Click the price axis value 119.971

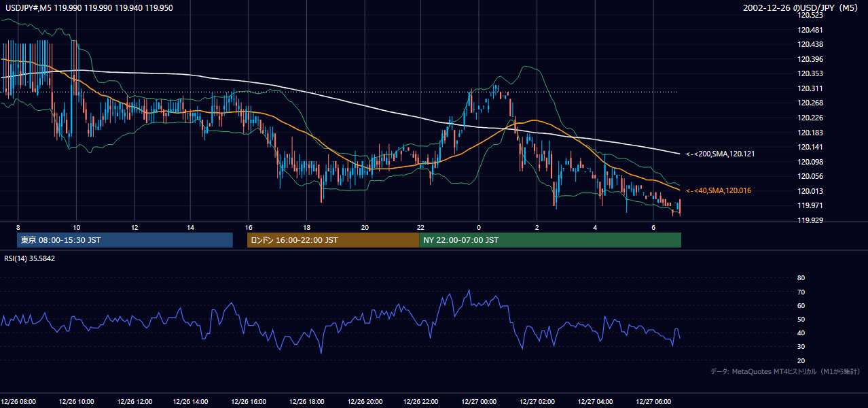[811, 205]
